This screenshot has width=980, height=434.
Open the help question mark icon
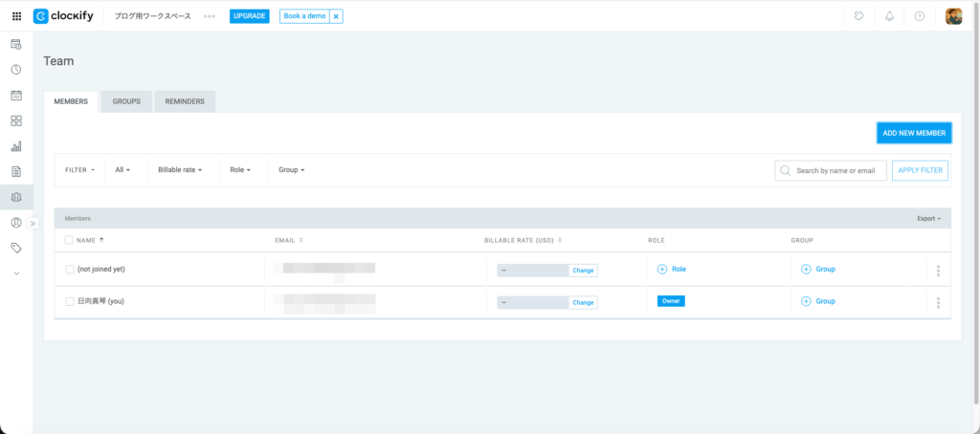tap(919, 16)
